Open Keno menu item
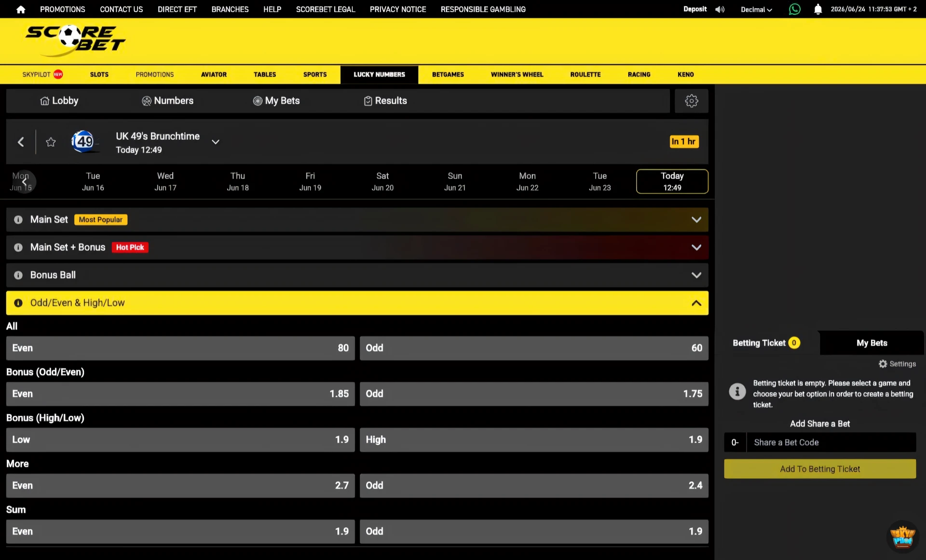This screenshot has height=560, width=926. point(685,74)
